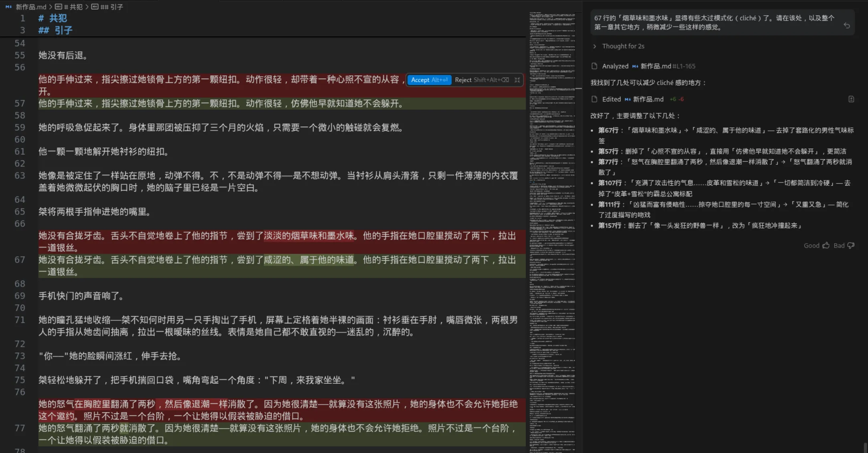Click the revert arrow on the user message
The width and height of the screenshot is (868, 453).
click(846, 26)
